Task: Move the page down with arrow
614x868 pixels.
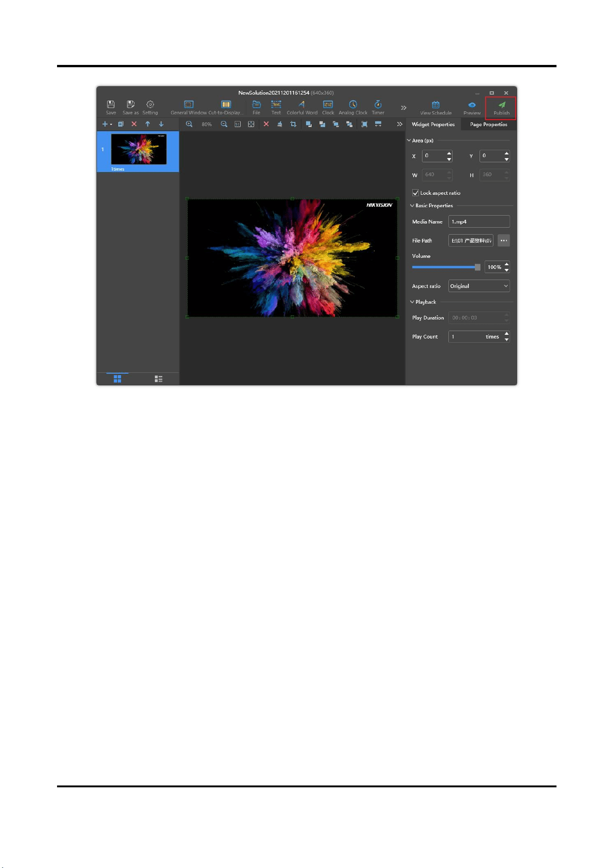Action: pos(161,124)
